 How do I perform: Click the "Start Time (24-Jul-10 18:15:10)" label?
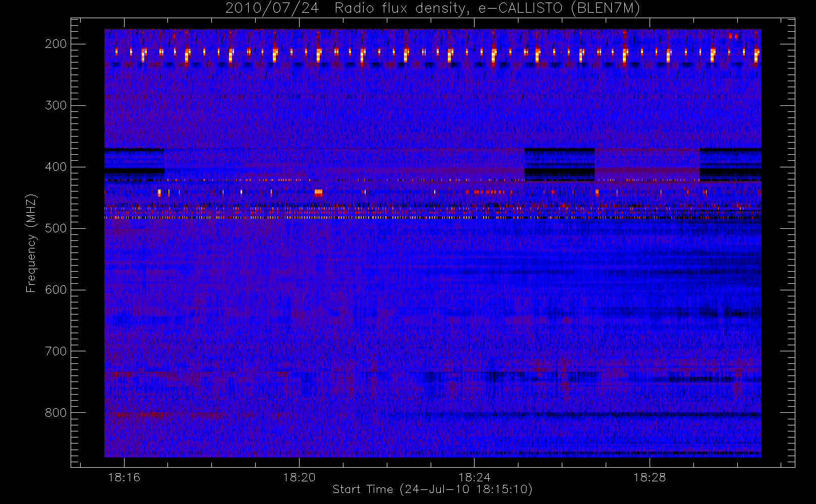433,489
